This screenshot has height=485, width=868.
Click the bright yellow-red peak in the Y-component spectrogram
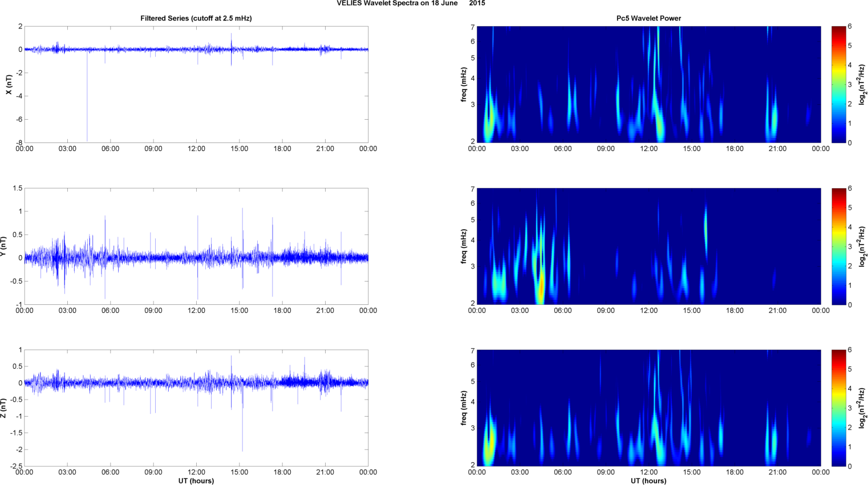point(541,288)
